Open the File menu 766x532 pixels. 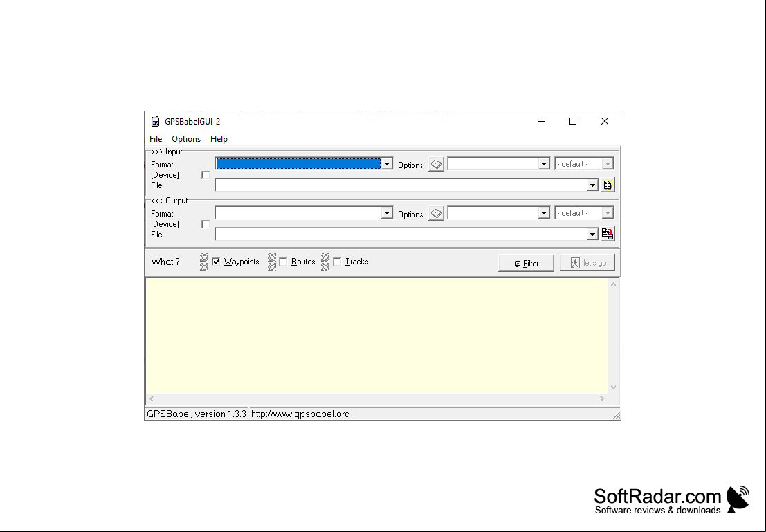(x=156, y=139)
